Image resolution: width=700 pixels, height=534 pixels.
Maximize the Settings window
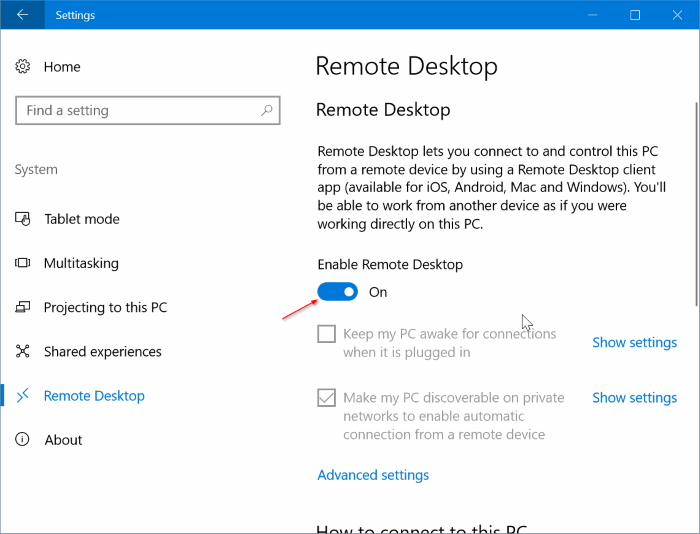(x=635, y=15)
